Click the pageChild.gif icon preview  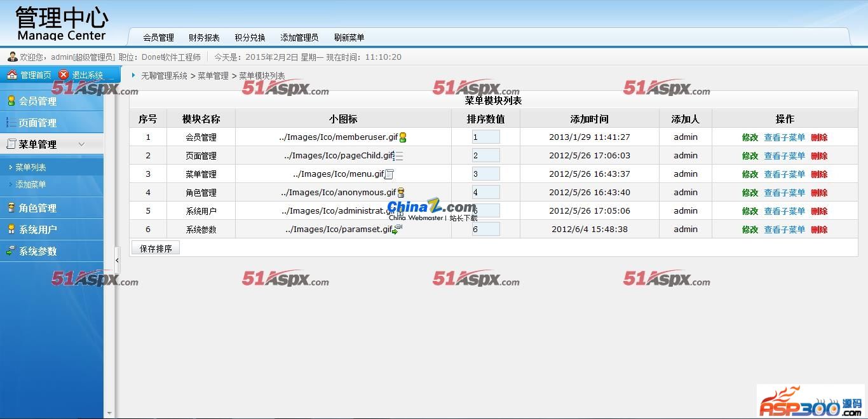399,156
